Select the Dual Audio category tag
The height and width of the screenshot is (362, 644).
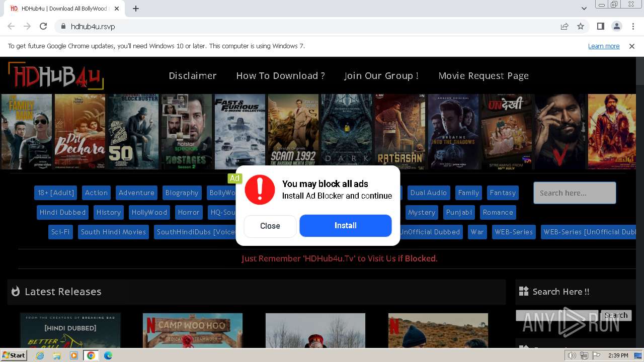(429, 193)
